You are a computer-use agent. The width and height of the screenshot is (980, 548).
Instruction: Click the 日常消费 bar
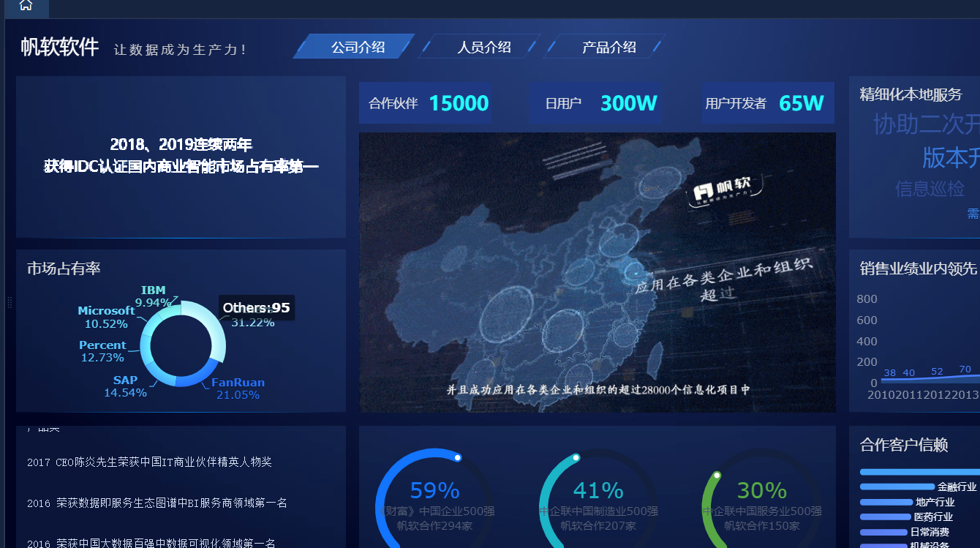click(x=883, y=533)
